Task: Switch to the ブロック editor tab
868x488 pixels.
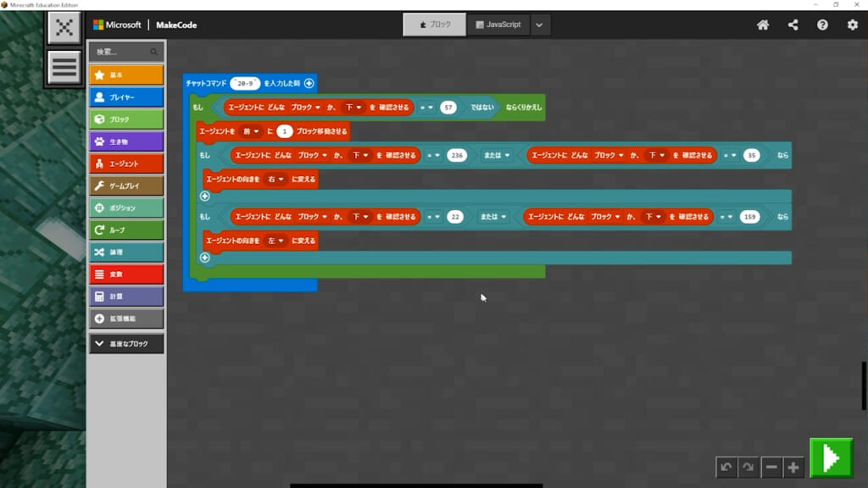Action: coord(434,25)
